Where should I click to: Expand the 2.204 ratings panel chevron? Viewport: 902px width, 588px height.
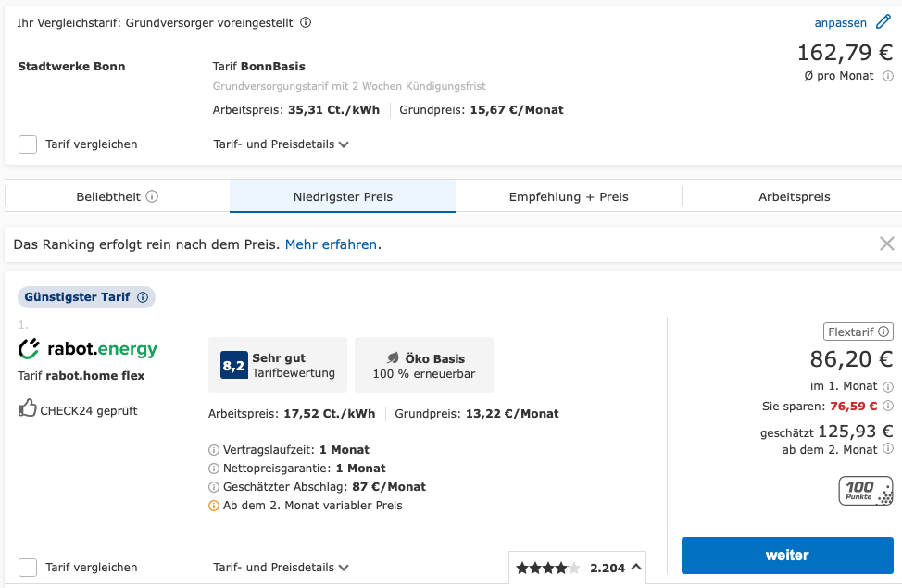(x=636, y=567)
